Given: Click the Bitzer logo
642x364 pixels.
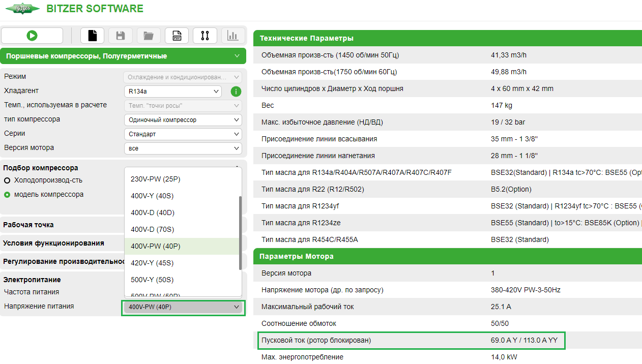Looking at the screenshot, I should pyautogui.click(x=22, y=9).
